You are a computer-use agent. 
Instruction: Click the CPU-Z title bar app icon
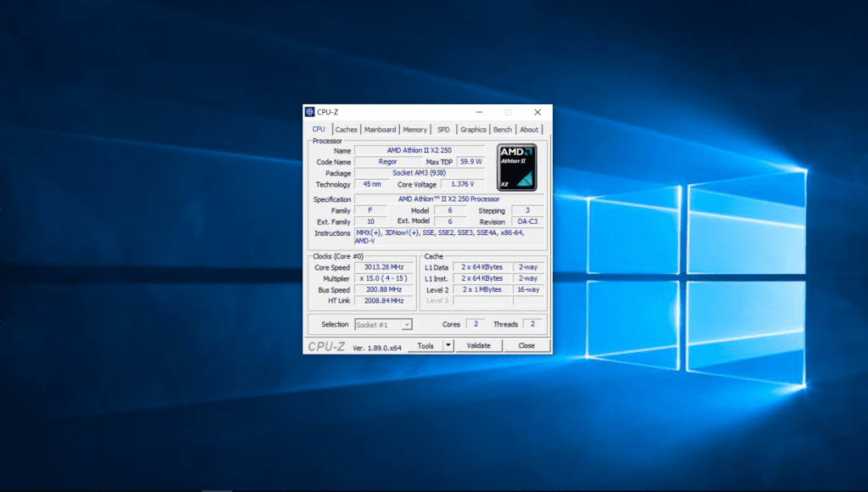[310, 112]
